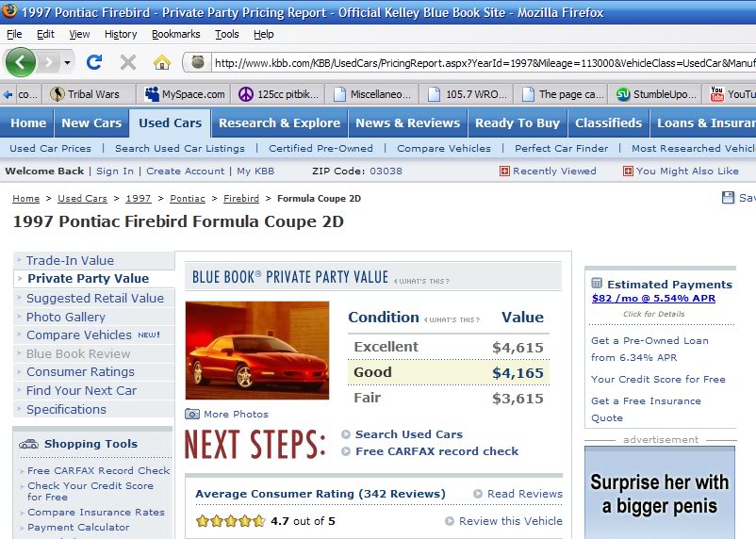Open the StumbleUpon bookmark
This screenshot has height=539, width=756.
[656, 94]
